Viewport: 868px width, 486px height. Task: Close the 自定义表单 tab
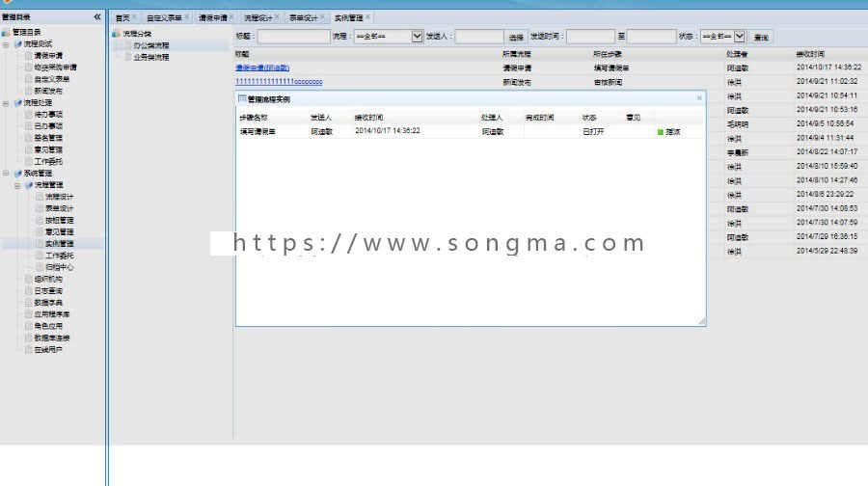click(186, 17)
